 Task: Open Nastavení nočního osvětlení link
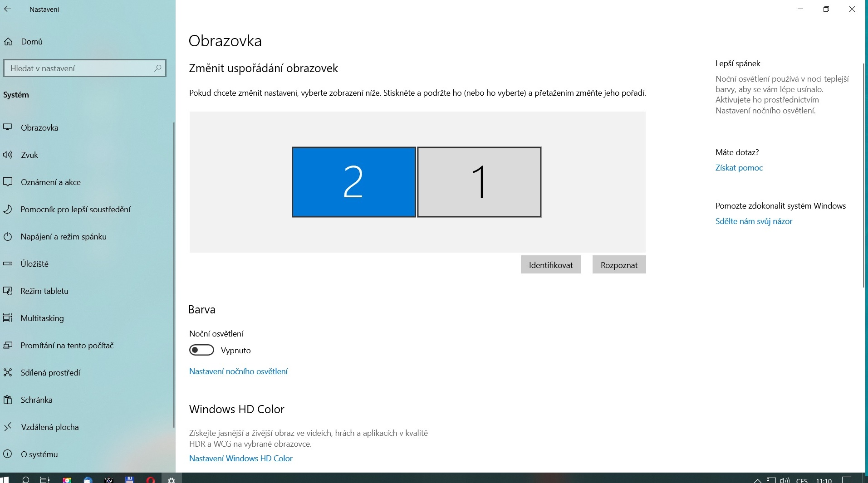tap(238, 371)
